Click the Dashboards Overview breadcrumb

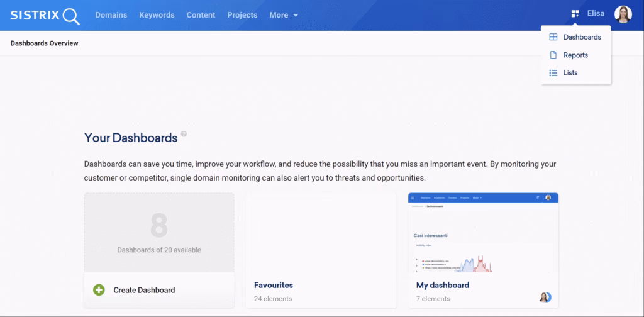[44, 43]
